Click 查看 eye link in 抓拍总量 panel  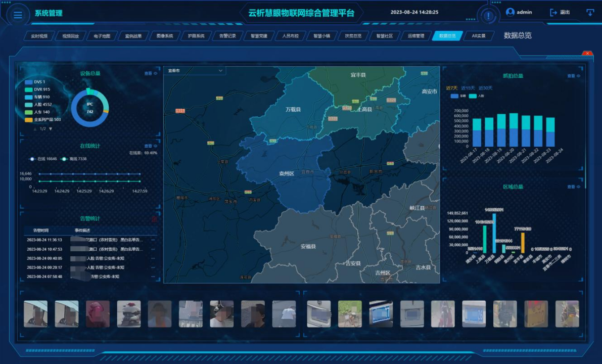[574, 76]
